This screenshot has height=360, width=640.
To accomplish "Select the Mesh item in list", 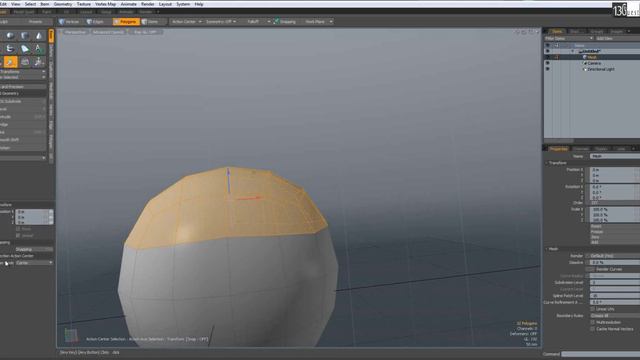I will pos(592,57).
